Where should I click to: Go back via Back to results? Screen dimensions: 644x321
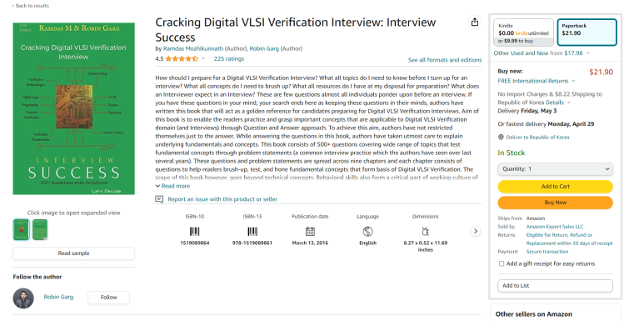click(30, 6)
